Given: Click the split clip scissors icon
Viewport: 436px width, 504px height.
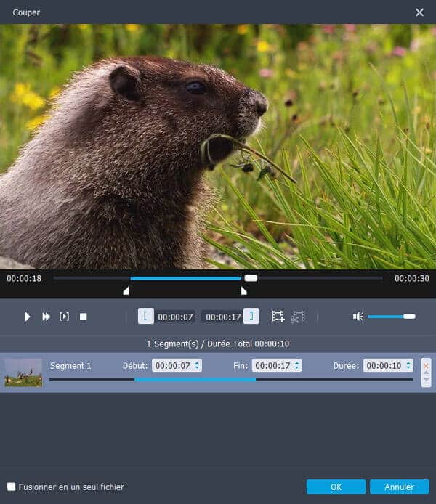Looking at the screenshot, I should click(298, 317).
